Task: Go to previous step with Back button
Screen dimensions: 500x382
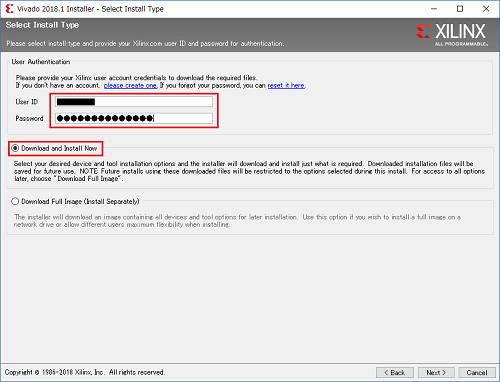Action: [x=395, y=372]
